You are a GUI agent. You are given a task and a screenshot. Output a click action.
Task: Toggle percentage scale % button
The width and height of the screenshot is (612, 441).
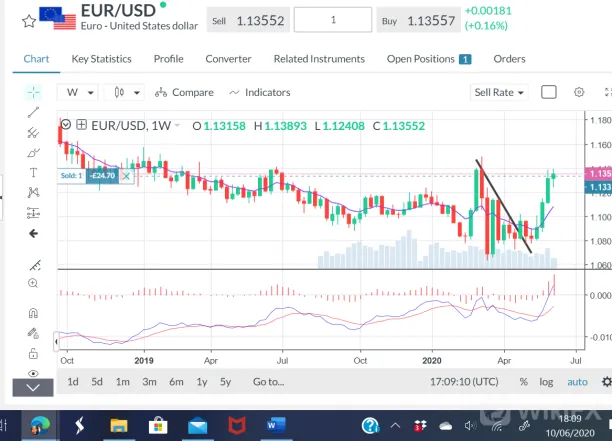pyautogui.click(x=523, y=382)
